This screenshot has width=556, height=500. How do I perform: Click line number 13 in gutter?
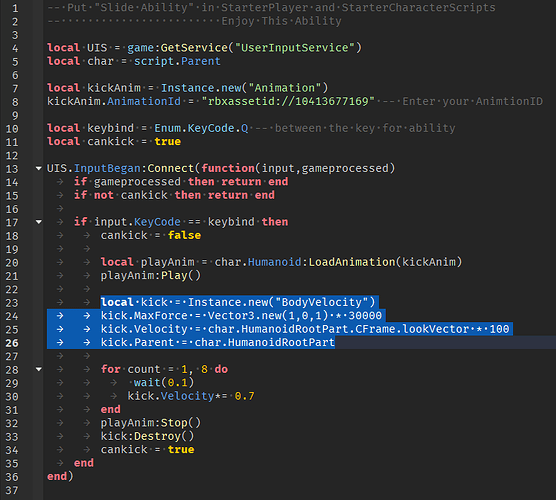click(12, 169)
